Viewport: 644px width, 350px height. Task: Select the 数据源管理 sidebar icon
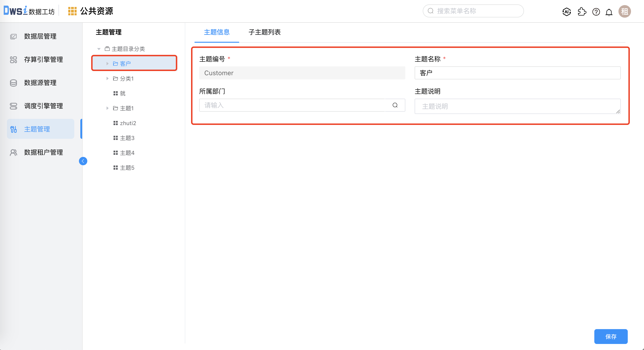coord(13,83)
